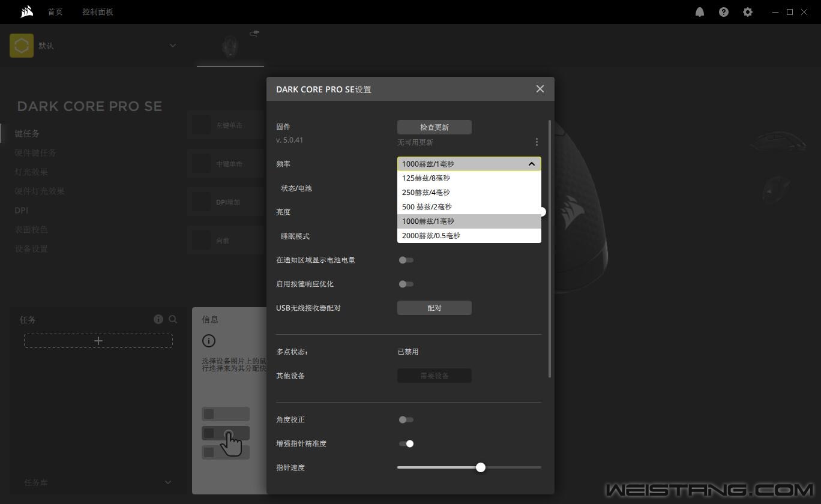Open the help question mark icon
The height and width of the screenshot is (504, 821).
[724, 12]
